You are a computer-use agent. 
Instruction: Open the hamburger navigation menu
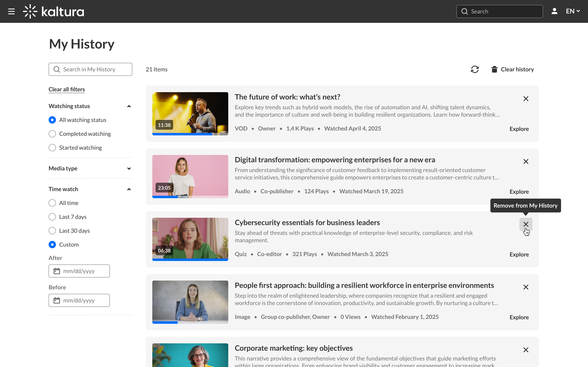pyautogui.click(x=11, y=11)
